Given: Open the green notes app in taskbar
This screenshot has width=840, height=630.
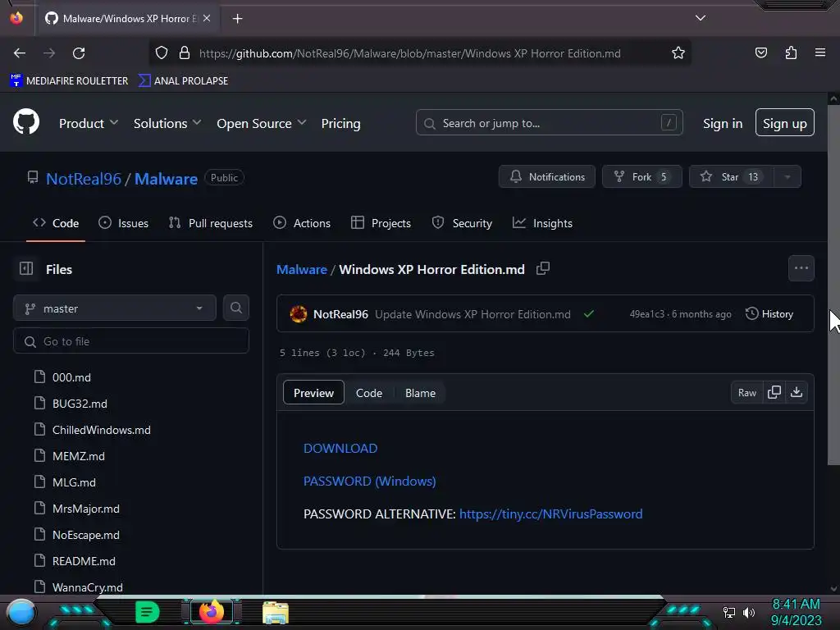Looking at the screenshot, I should pos(148,612).
